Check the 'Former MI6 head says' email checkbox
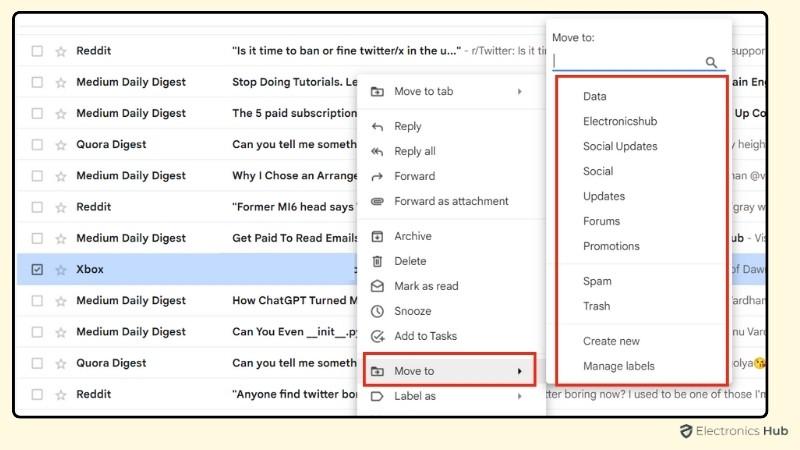This screenshot has width=800, height=450. pyautogui.click(x=37, y=207)
